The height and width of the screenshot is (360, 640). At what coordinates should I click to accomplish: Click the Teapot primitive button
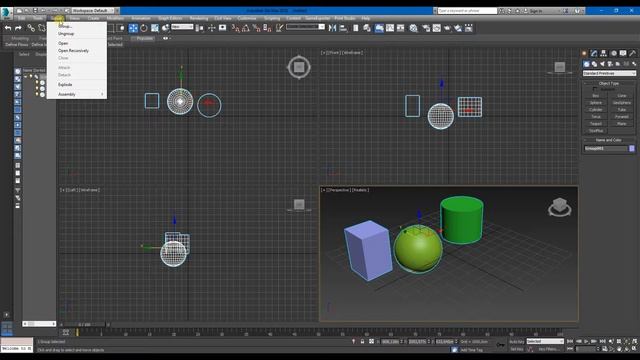pyautogui.click(x=596, y=124)
